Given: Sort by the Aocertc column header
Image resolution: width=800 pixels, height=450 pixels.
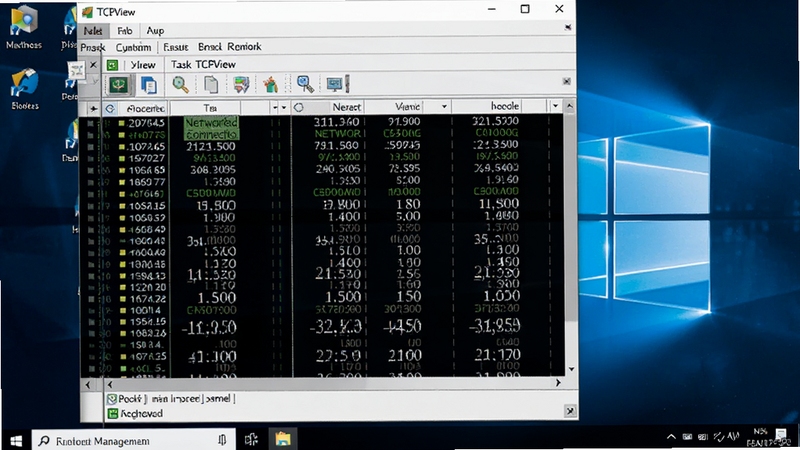Looking at the screenshot, I should (145, 109).
